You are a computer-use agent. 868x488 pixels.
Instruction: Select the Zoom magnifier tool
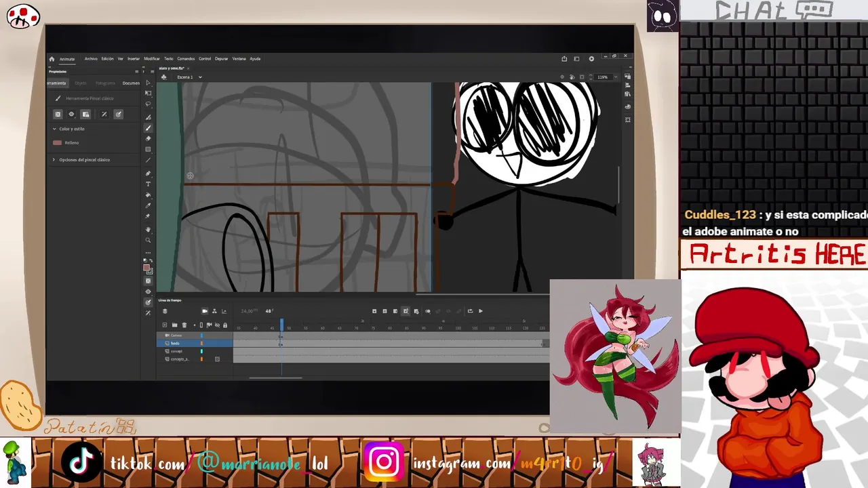coord(148,240)
